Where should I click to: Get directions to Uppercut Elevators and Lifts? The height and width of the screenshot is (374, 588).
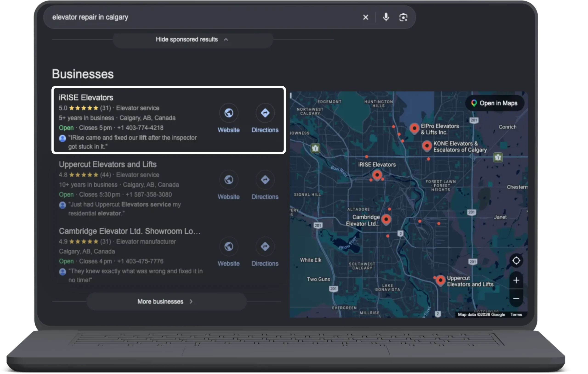click(265, 180)
